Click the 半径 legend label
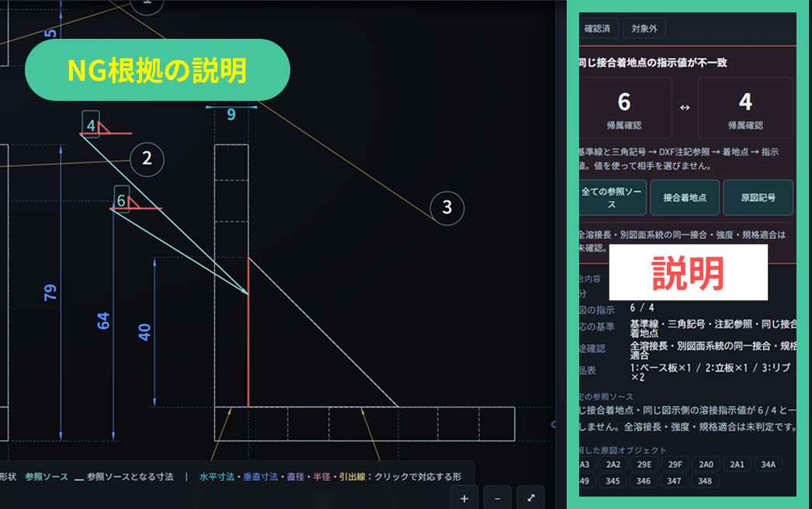Screen dimensions: 812x509 coord(321,476)
